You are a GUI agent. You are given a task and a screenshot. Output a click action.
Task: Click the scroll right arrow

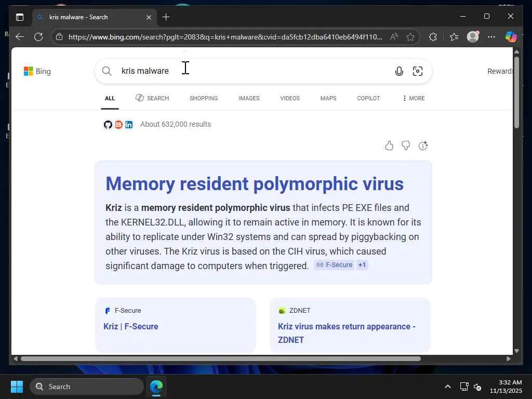[x=508, y=358]
